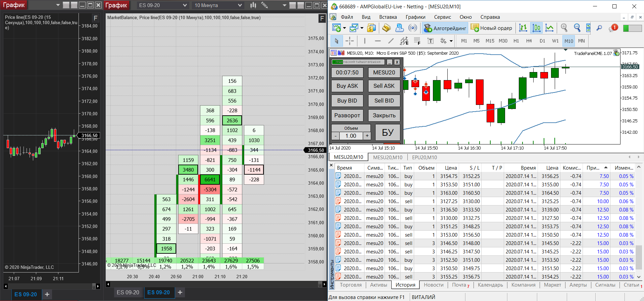Switch timeframe to M1
This screenshot has height=301, width=644.
tap(464, 41)
